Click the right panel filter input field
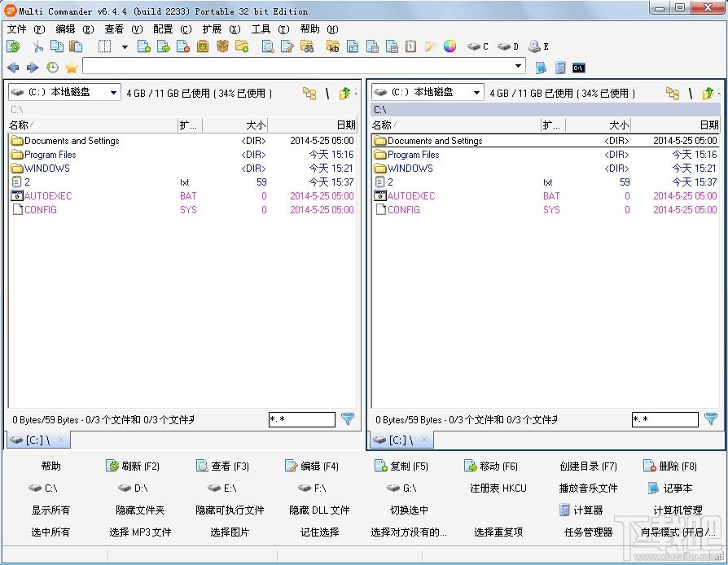 (x=664, y=419)
